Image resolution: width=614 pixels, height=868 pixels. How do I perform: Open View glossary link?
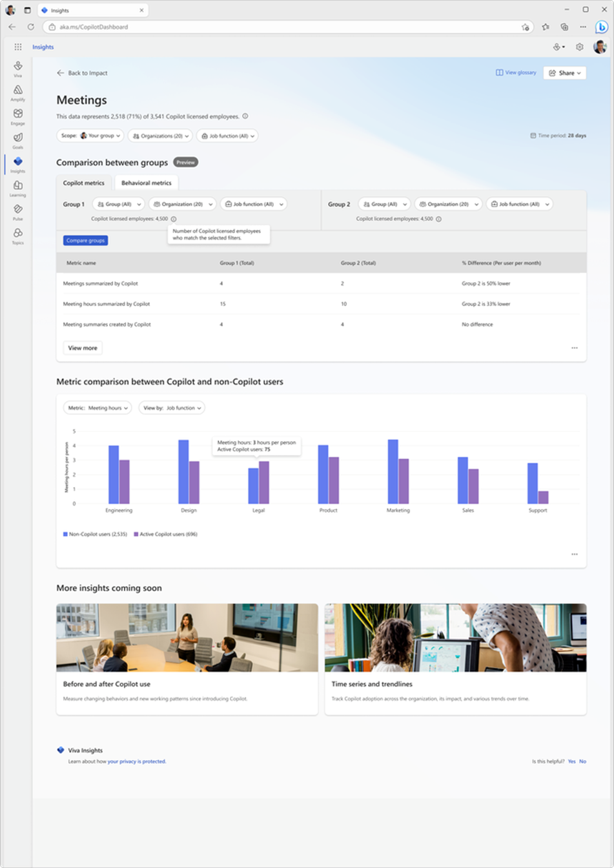tap(516, 72)
